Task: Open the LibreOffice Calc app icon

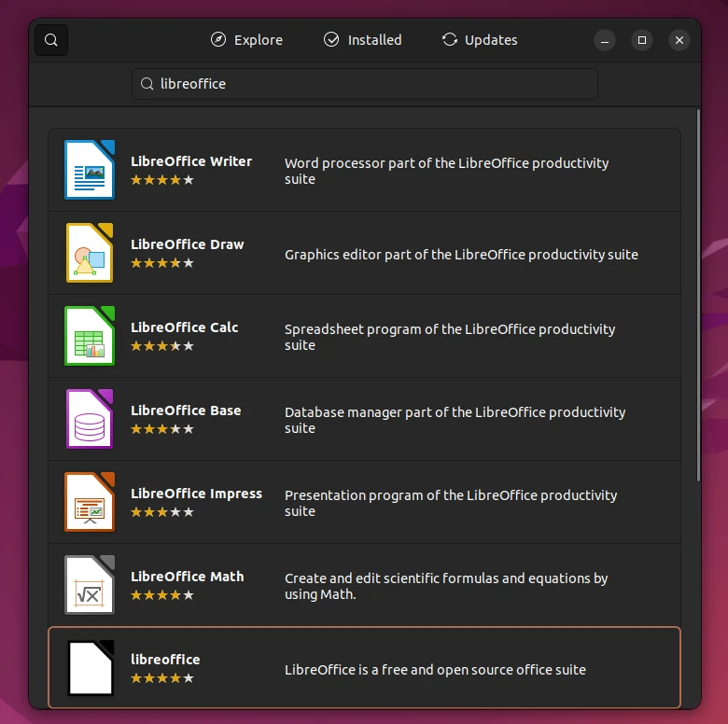Action: (x=90, y=336)
